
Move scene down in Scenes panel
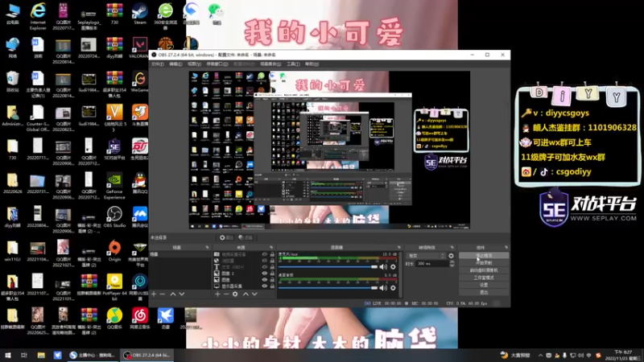pos(182,294)
